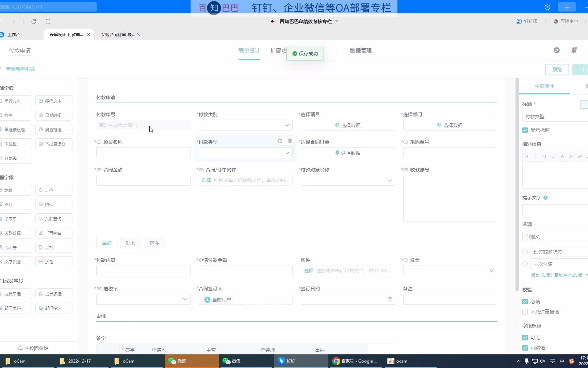The image size is (588, 368).
Task: Click the history clock icon in title bar
Action: pos(548,7)
